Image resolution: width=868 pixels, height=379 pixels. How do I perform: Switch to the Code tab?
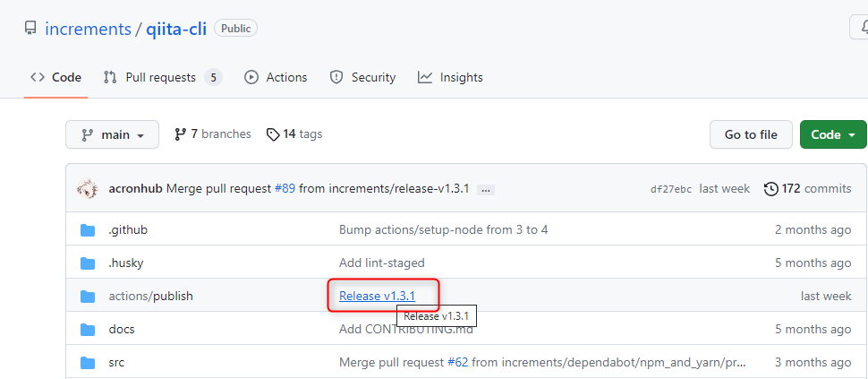tap(55, 78)
